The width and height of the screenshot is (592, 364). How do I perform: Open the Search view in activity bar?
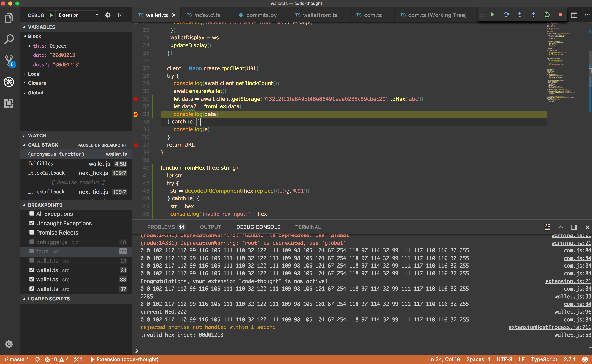tap(9, 39)
